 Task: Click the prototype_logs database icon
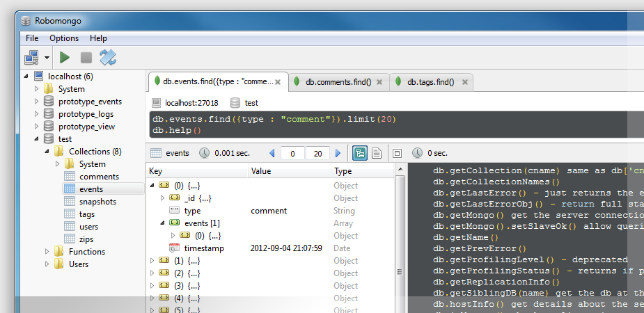point(49,113)
